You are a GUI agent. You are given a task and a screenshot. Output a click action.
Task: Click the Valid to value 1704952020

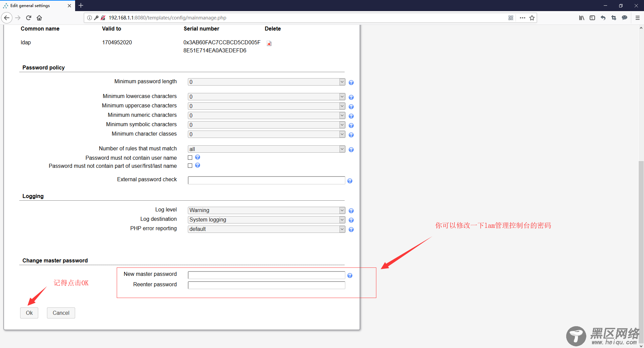tap(117, 42)
